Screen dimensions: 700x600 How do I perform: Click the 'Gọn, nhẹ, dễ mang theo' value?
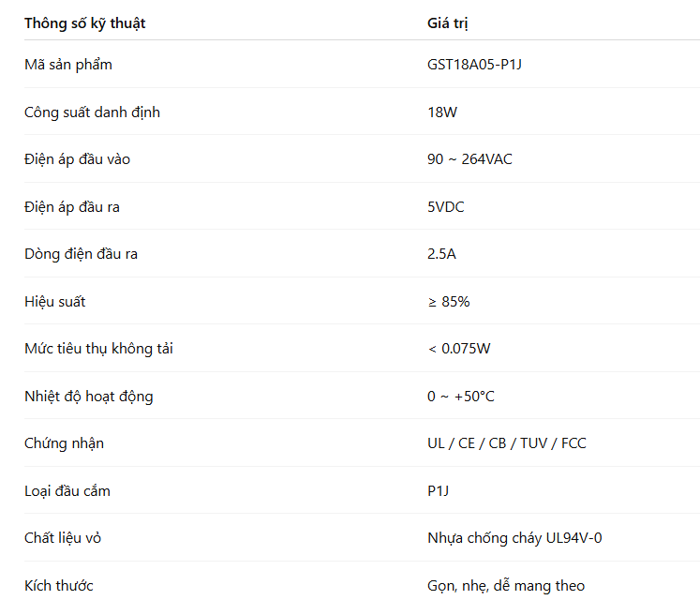coord(505,586)
